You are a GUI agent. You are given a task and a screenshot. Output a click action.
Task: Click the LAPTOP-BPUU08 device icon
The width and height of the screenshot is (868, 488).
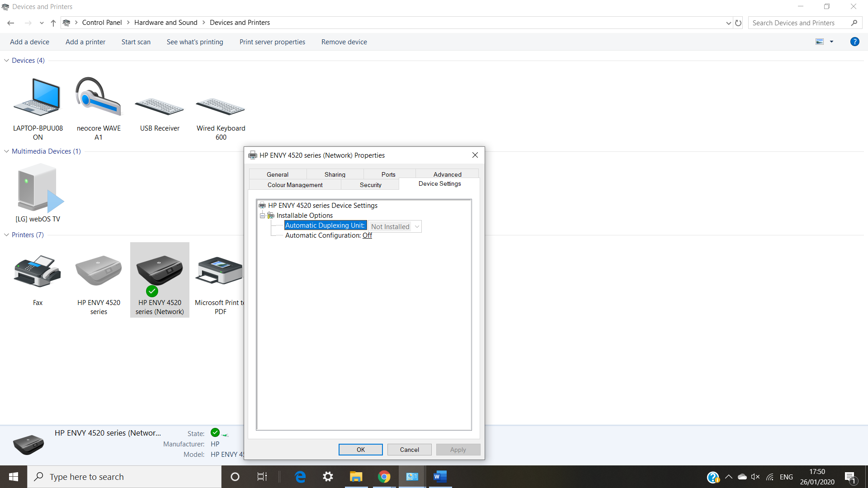[x=38, y=97]
